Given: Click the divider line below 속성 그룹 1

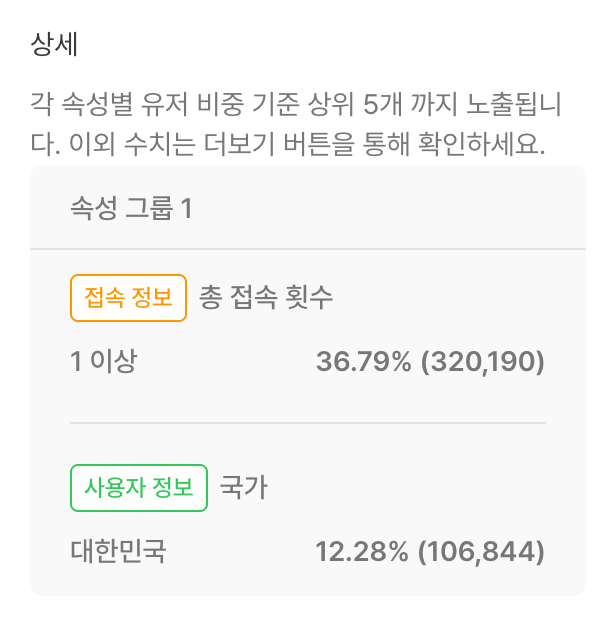Looking at the screenshot, I should [x=308, y=248].
